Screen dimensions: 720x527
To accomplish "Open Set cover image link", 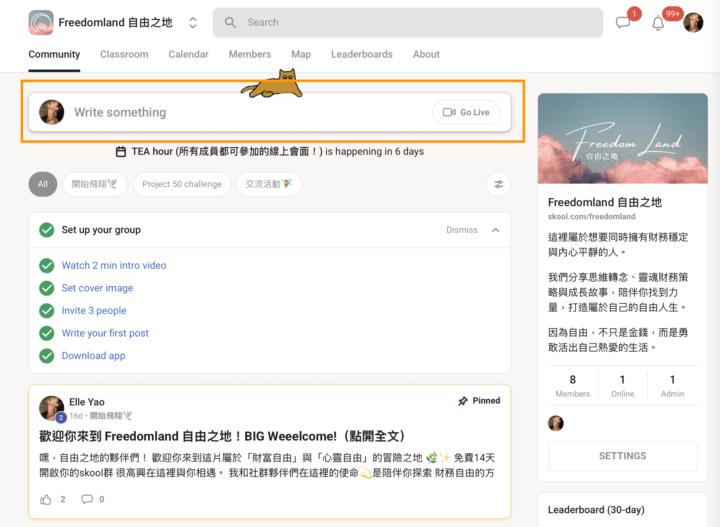I will [97, 288].
